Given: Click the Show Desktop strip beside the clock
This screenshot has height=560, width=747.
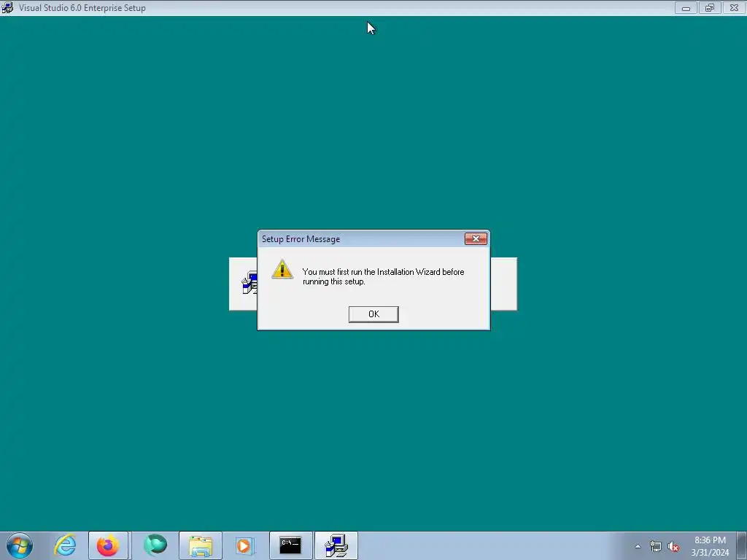Looking at the screenshot, I should click(742, 545).
